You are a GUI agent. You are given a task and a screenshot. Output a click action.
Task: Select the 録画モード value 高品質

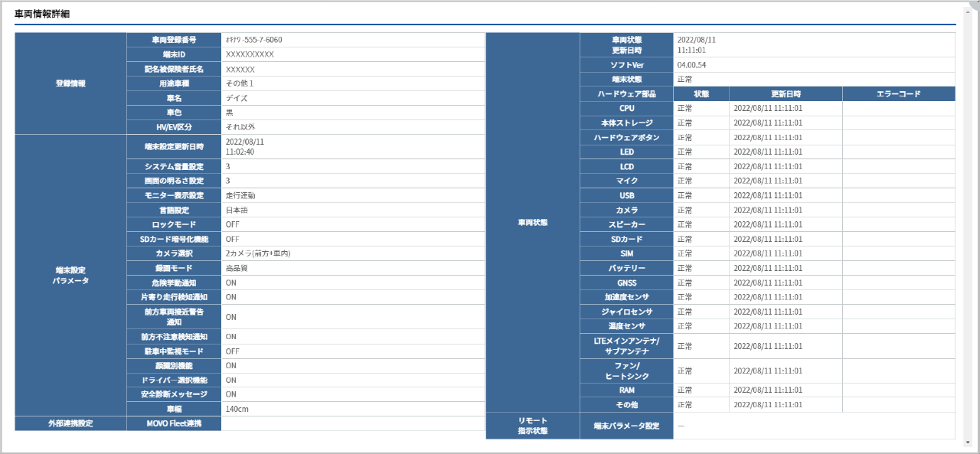tap(237, 269)
